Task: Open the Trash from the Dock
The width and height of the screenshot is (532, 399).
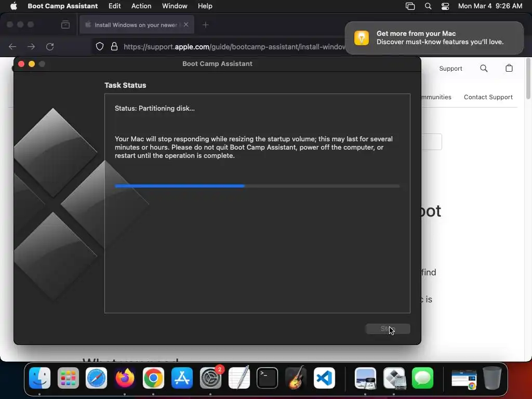Action: (492, 378)
